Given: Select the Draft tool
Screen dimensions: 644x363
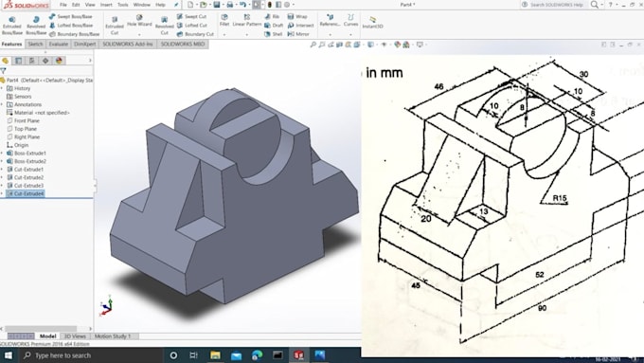Looking at the screenshot, I should tap(273, 25).
